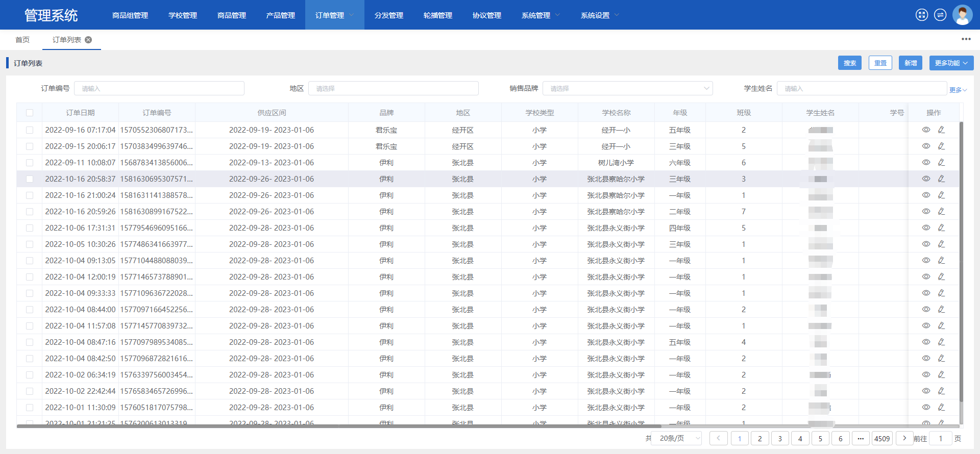Expand the 系统设置 menu
This screenshot has height=454, width=980.
600,15
